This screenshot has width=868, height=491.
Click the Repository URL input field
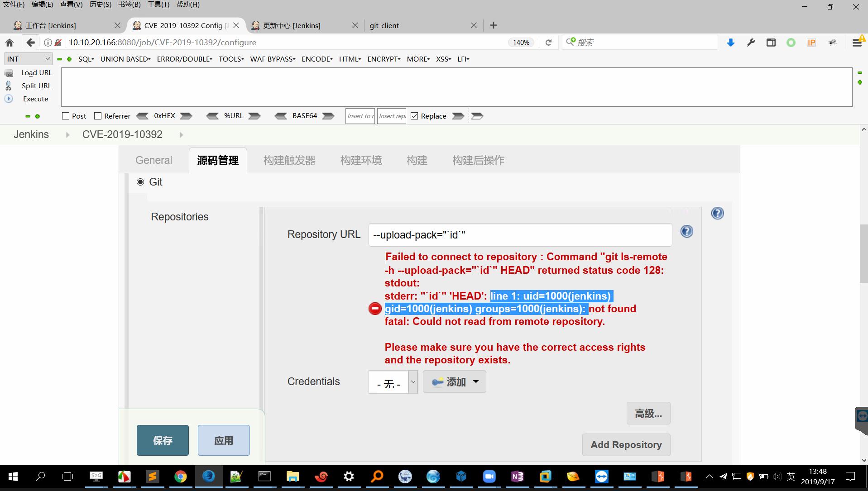[x=520, y=235]
